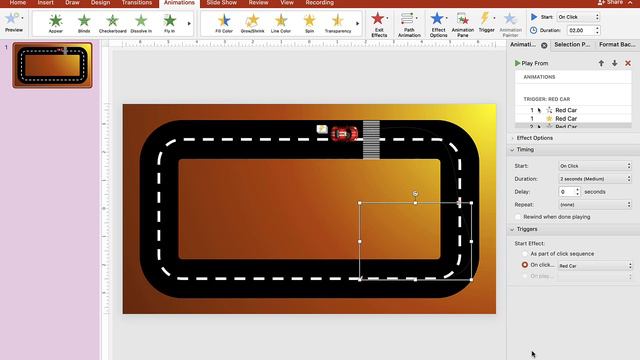This screenshot has height=360, width=640.
Task: Open the Design ribbon tab
Action: (100, 3)
